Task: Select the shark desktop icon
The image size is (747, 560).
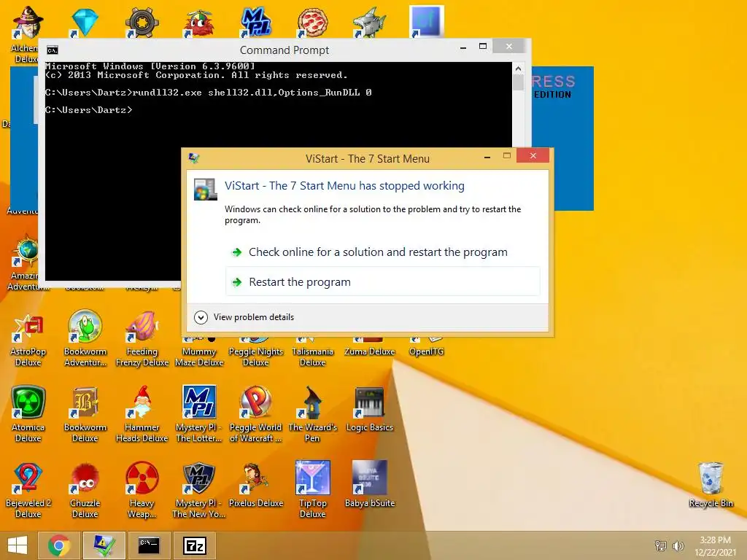Action: [370, 23]
